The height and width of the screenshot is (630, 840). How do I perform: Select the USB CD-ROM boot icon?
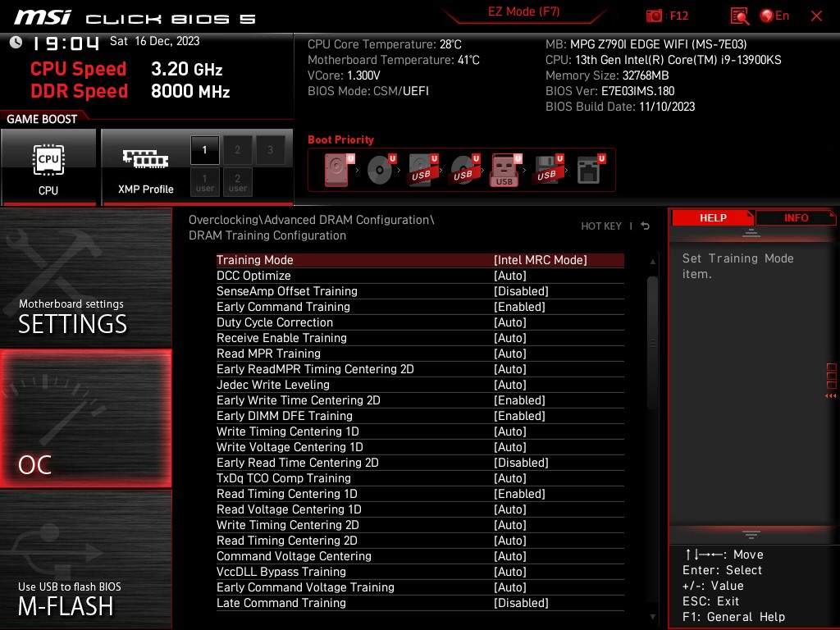(464, 170)
